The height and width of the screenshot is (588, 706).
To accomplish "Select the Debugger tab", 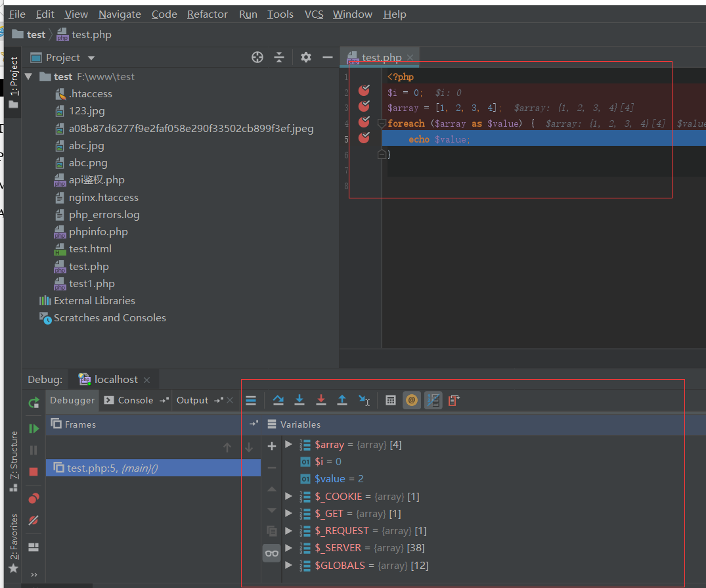I will 72,400.
